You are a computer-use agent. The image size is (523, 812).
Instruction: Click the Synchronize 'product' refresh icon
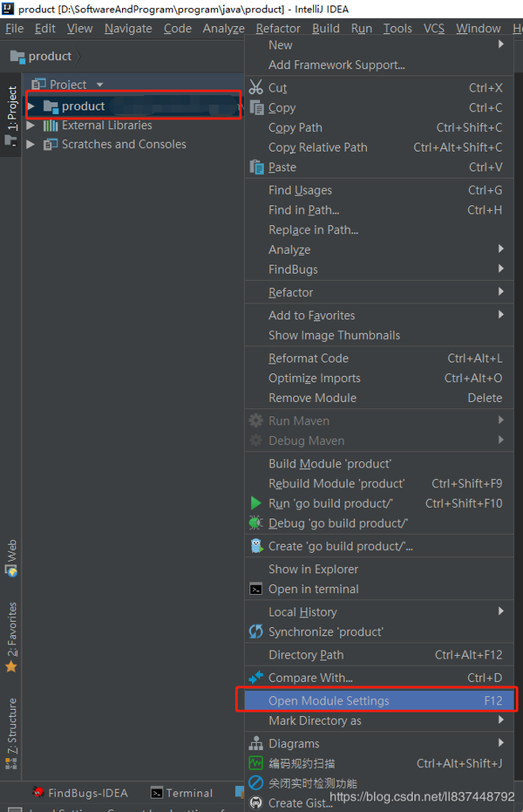pos(256,631)
